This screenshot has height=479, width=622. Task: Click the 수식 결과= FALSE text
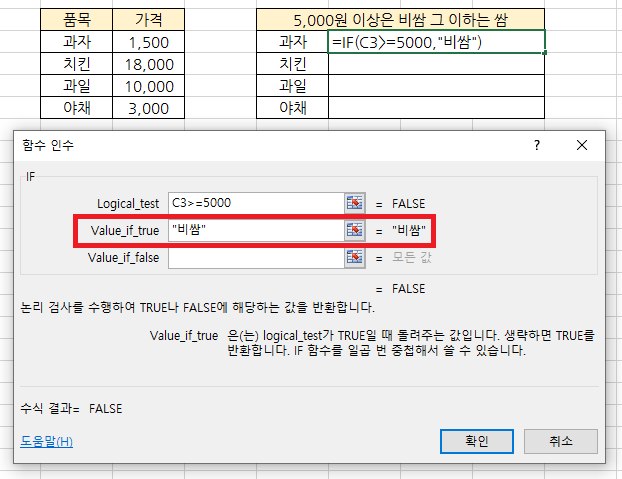pyautogui.click(x=71, y=408)
